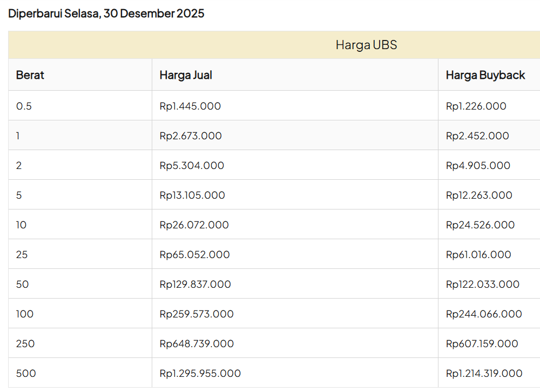Image resolution: width=540 pixels, height=392 pixels.
Task: Click the weight 5 row cell
Action: point(19,195)
